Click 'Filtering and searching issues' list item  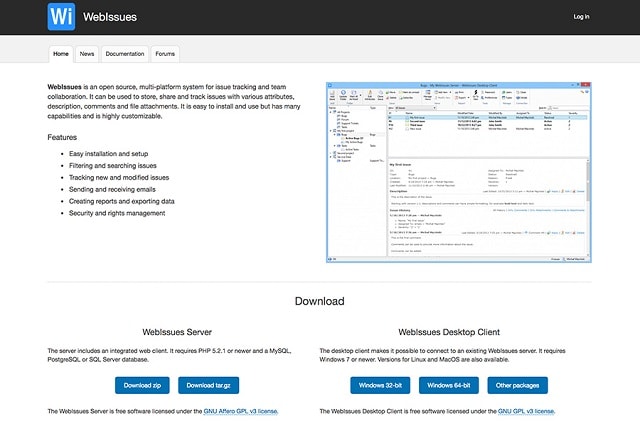coord(113,166)
